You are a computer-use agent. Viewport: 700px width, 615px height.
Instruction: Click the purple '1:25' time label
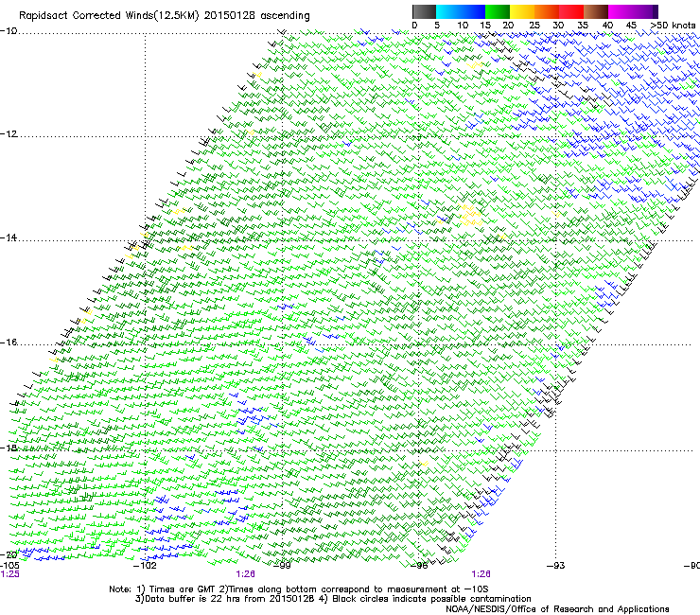coord(9,574)
